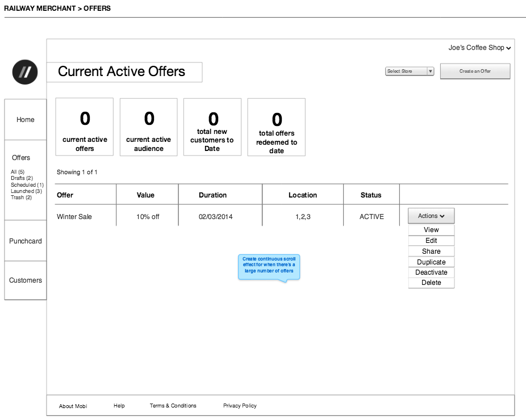Click the current active offers stat card

[x=84, y=127]
